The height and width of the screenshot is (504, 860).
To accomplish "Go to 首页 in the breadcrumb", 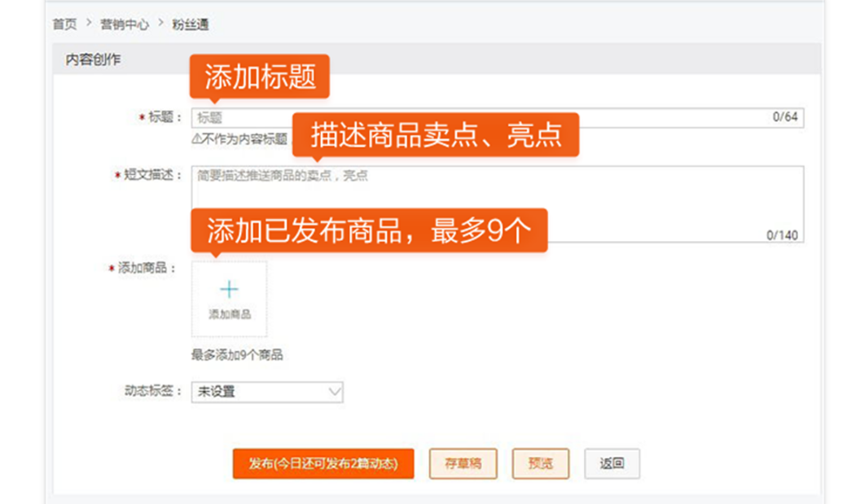I will (x=64, y=24).
